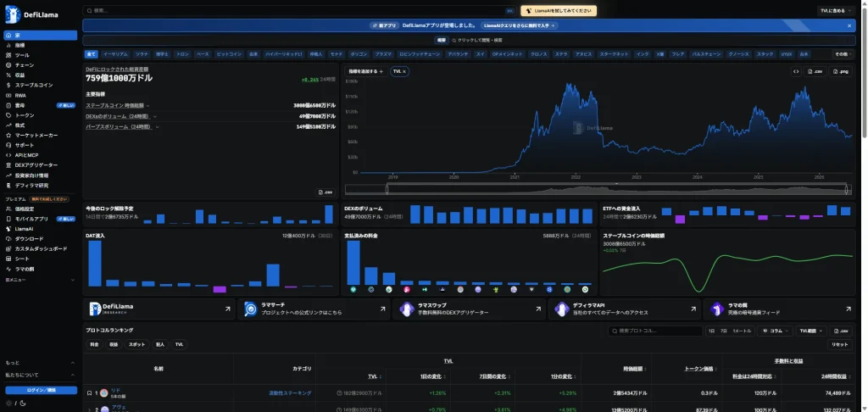
Task: Select the アバランチ chain tab
Action: tap(458, 54)
